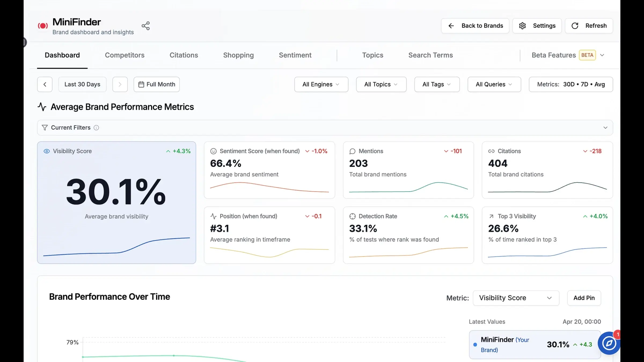
Task: Open the Metrics 30D 7D Avg selector
Action: point(571,84)
